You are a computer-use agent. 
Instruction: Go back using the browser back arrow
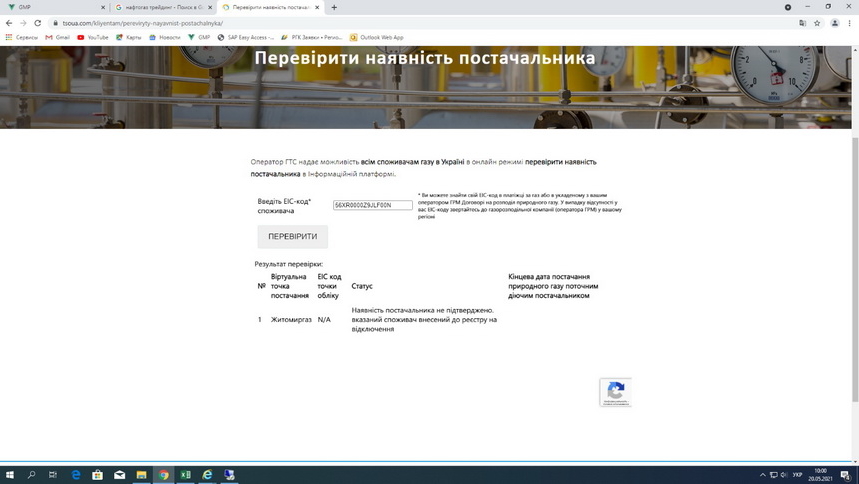[x=9, y=23]
